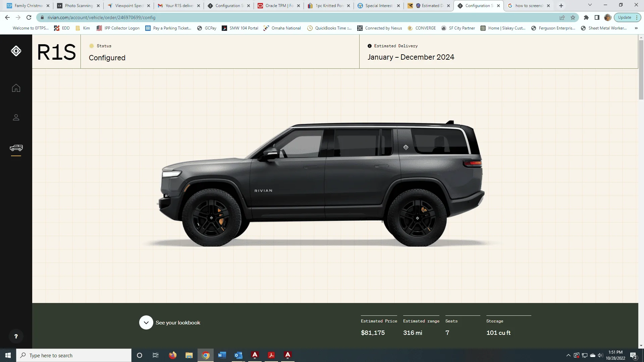
Task: Toggle the Chrome side panel icon
Action: coord(597,17)
